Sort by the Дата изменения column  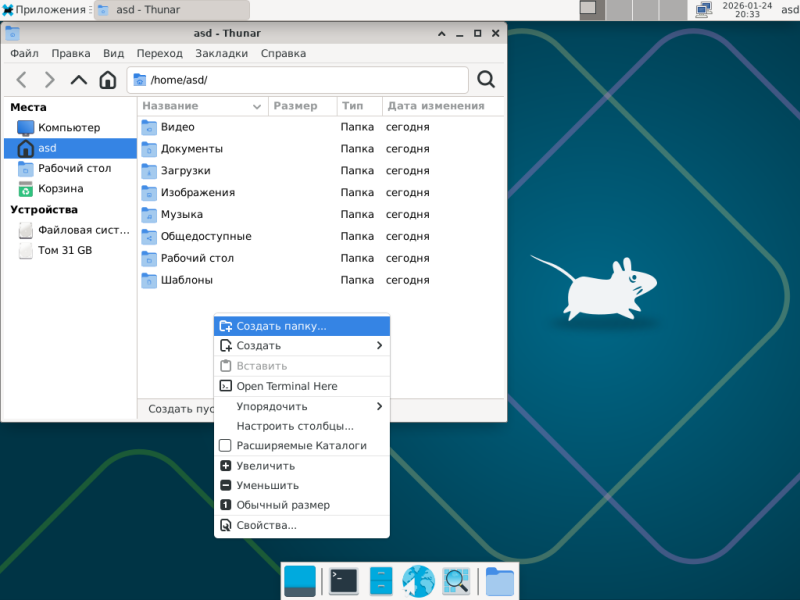(x=442, y=106)
